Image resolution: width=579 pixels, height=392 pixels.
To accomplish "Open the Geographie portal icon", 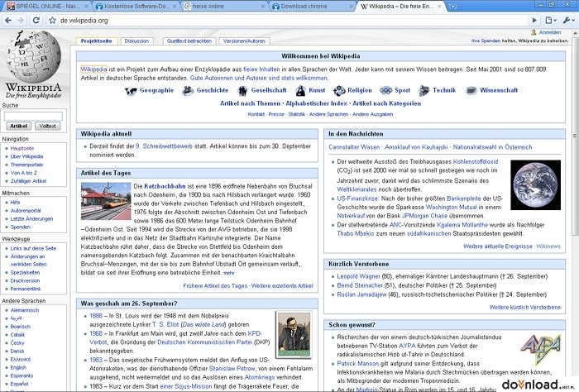I will pos(131,90).
